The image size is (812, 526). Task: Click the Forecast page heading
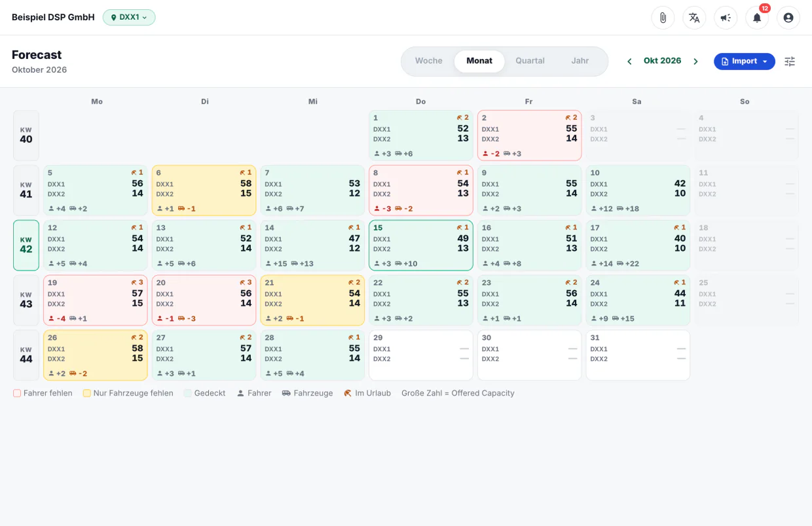(37, 55)
